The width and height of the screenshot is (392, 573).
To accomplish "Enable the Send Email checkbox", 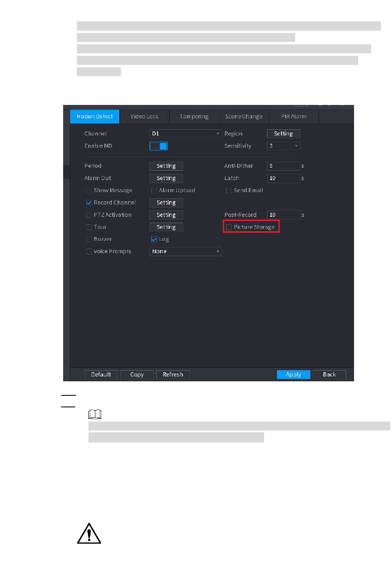I will click(x=229, y=190).
